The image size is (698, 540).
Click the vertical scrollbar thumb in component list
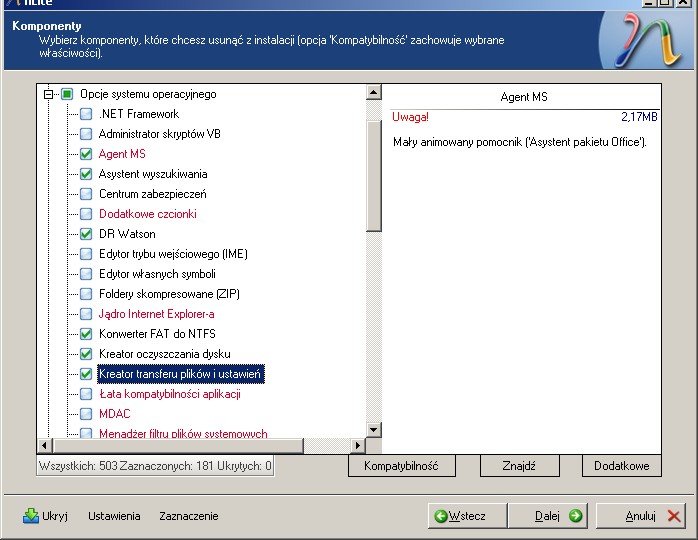(373, 176)
